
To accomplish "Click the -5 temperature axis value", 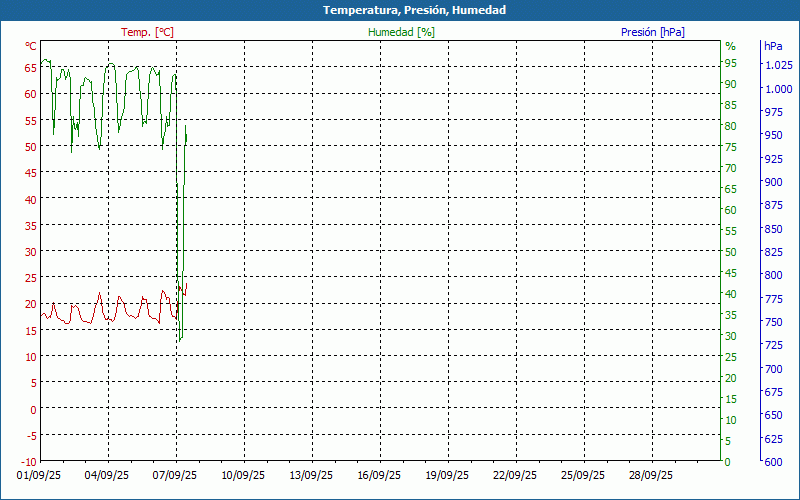I will [x=31, y=436].
